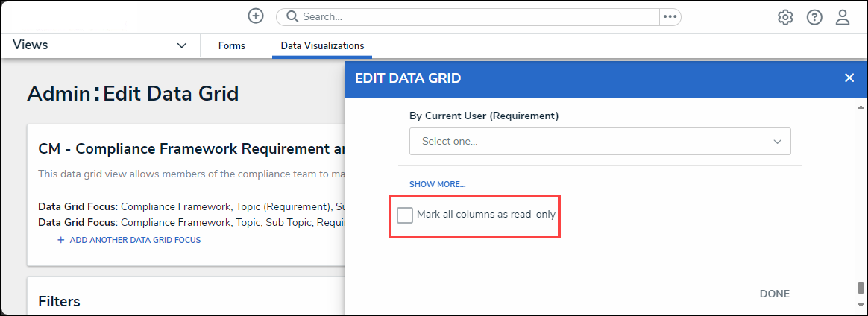This screenshot has width=868, height=316.
Task: Open the help question mark icon
Action: coord(814,17)
